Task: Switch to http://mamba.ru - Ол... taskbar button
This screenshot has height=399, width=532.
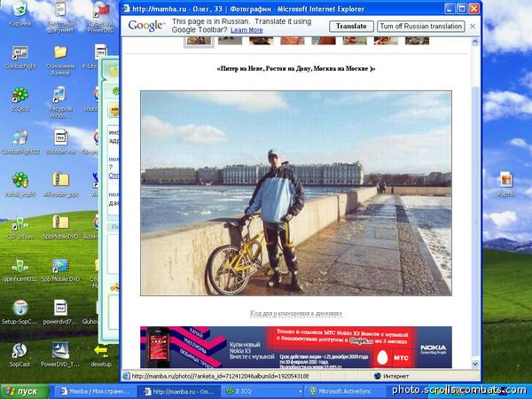Action: pyautogui.click(x=179, y=392)
